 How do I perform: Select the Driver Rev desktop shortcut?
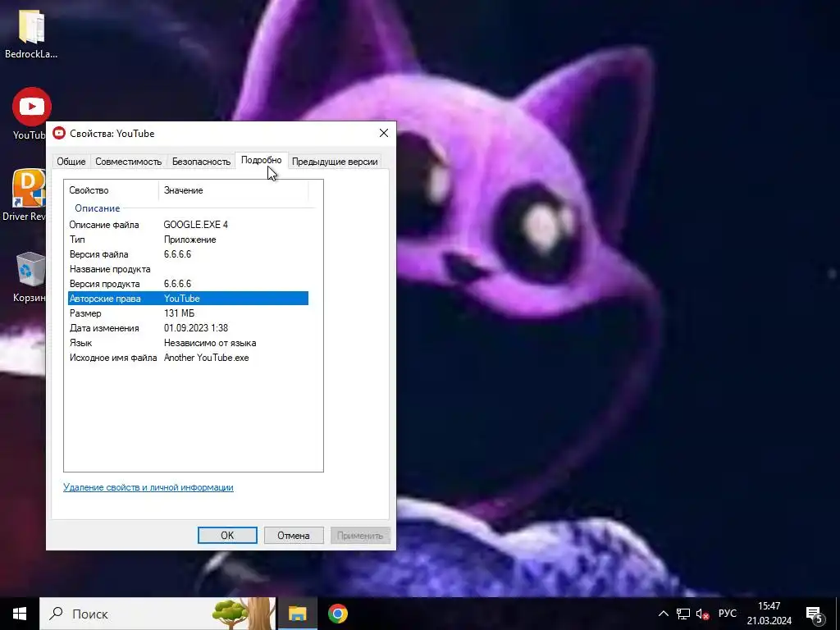pos(24,195)
